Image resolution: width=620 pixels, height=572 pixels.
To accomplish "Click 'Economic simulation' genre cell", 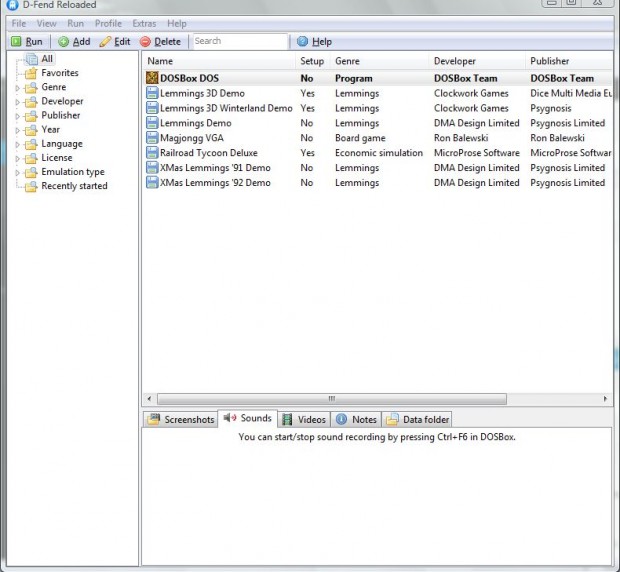I will pyautogui.click(x=379, y=153).
